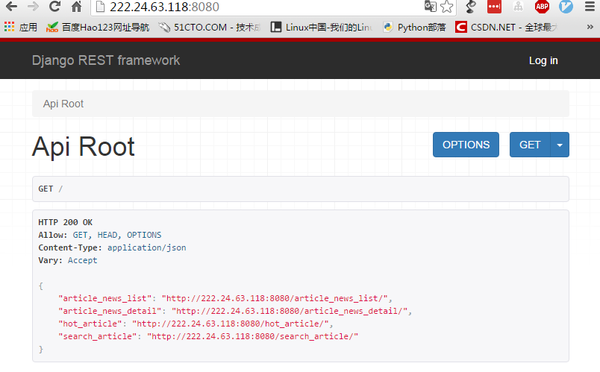This screenshot has height=372, width=600.
Task: Open the 51CTO.COM bookmark
Action: [210, 27]
